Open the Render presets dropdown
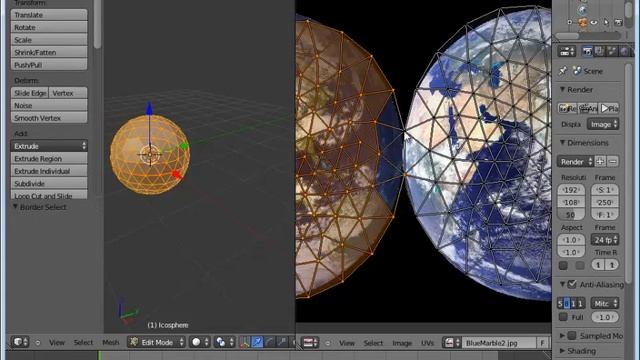640x360 pixels. pos(575,162)
